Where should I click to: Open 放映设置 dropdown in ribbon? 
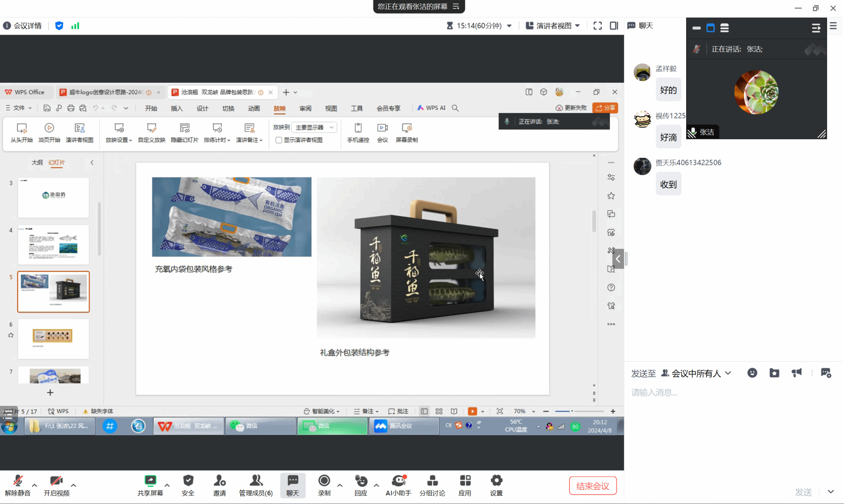tap(119, 133)
